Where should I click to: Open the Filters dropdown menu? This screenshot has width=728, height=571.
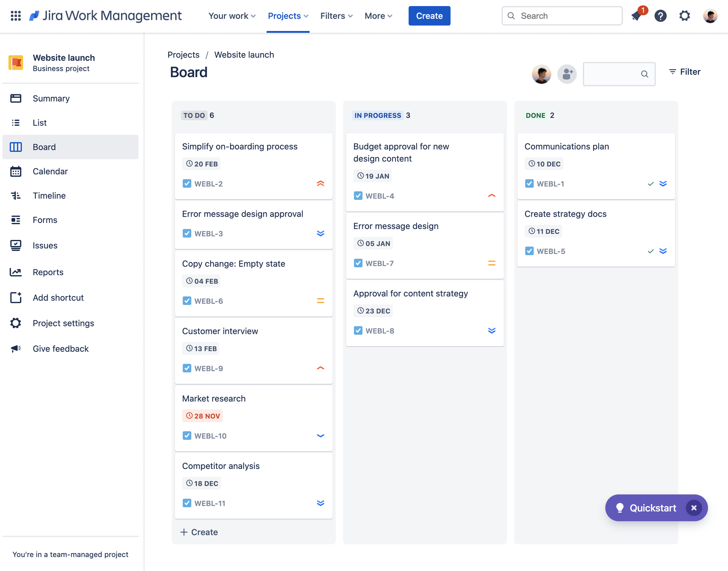point(336,16)
